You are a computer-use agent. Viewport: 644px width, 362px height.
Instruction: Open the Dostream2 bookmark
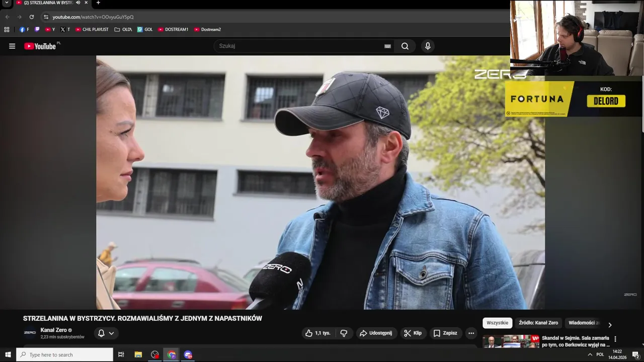[x=207, y=30]
